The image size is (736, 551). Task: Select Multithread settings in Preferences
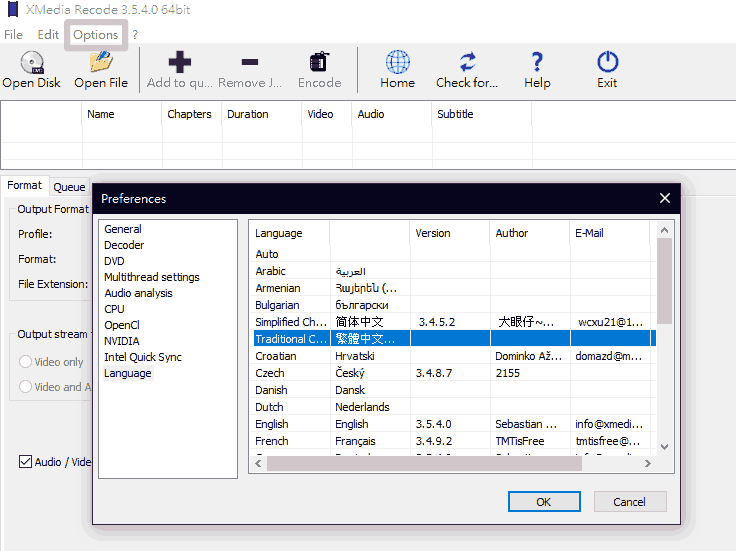[152, 277]
